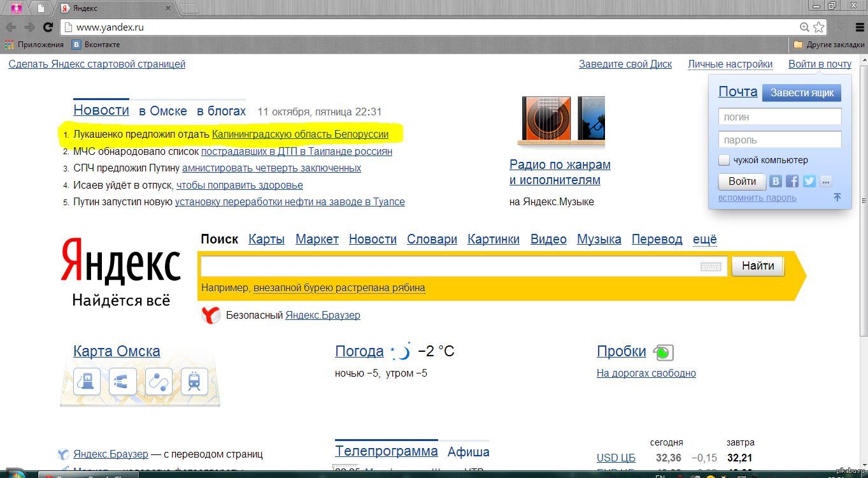Open the Перевод service link
This screenshot has width=868, height=478.
point(657,239)
